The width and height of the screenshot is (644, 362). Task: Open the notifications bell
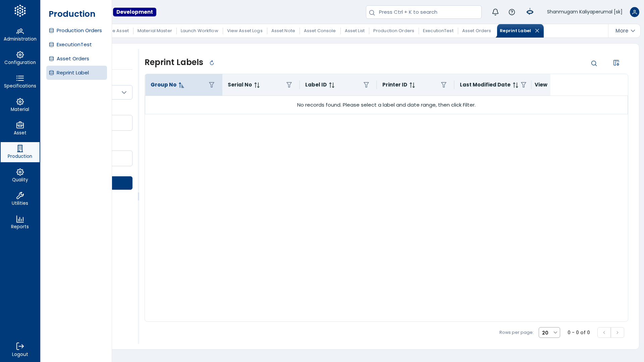point(495,12)
